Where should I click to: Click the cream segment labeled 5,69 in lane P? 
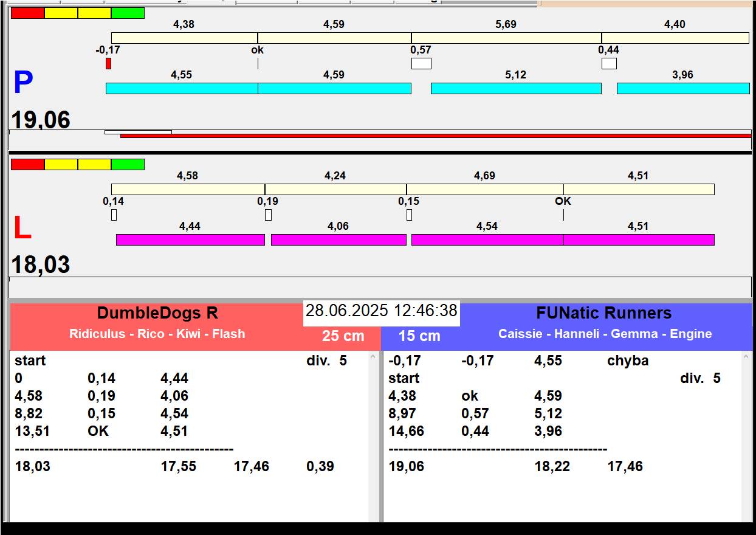click(506, 38)
